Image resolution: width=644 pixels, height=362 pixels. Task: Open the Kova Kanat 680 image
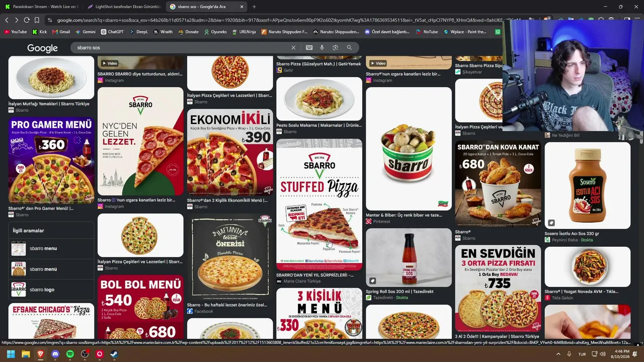tap(498, 184)
